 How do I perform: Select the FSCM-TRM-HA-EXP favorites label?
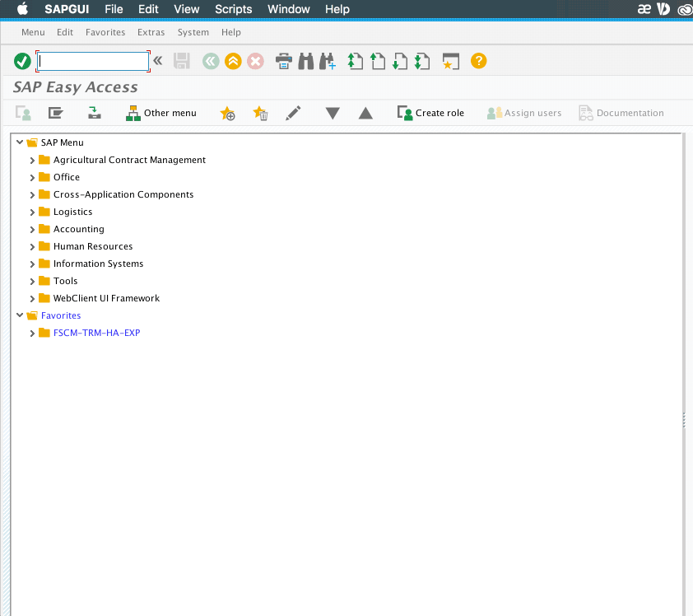click(97, 333)
